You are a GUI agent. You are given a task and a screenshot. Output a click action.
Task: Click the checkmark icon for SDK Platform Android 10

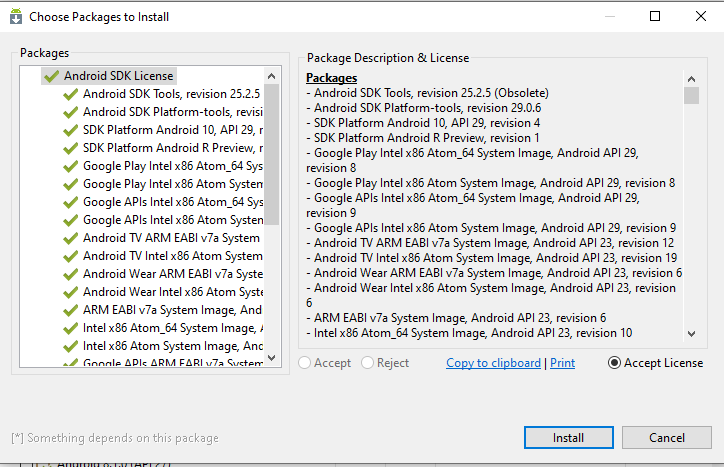pos(70,130)
